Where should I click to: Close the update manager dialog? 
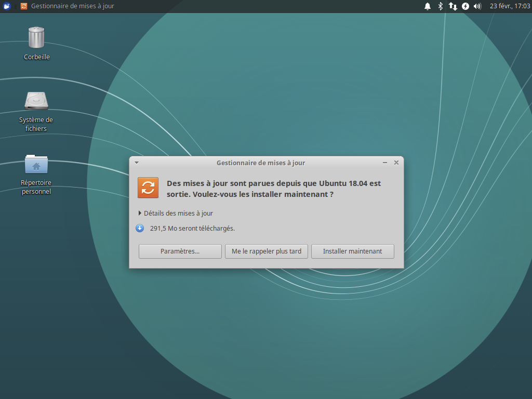(396, 163)
